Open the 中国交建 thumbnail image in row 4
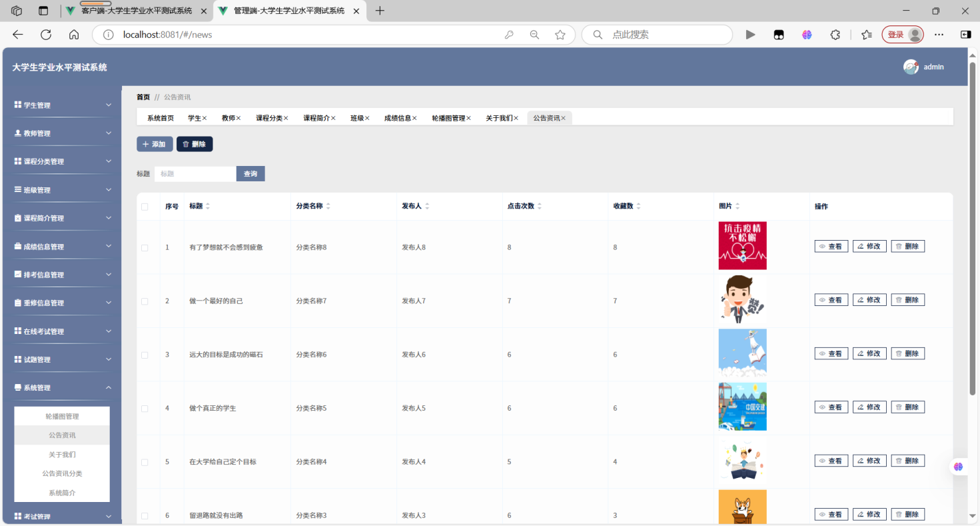The height and width of the screenshot is (526, 980). (742, 407)
